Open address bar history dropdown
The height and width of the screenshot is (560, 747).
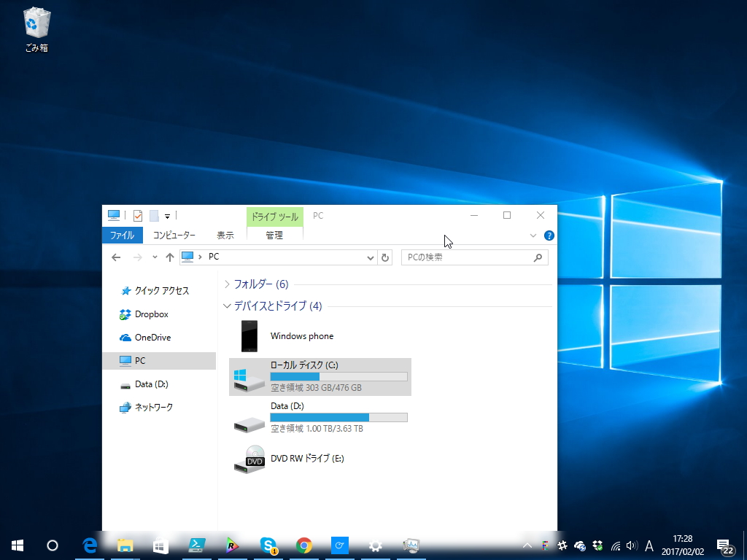click(x=370, y=257)
